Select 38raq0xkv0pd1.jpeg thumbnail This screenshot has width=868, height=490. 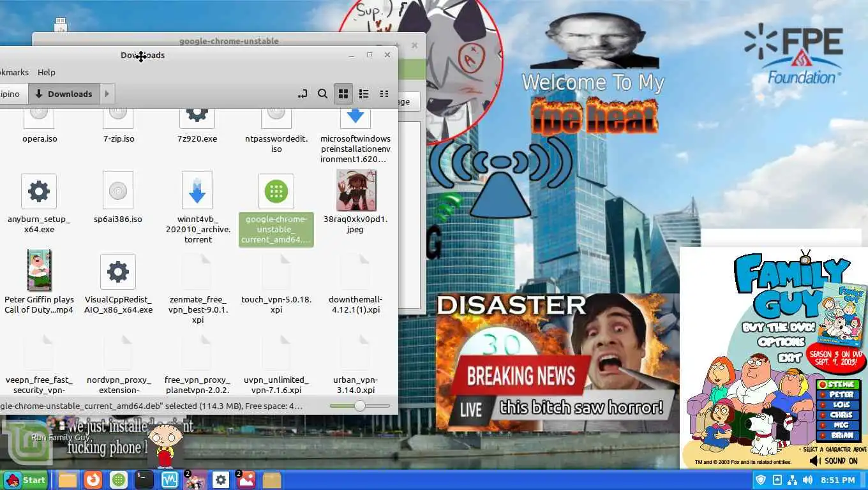356,201
